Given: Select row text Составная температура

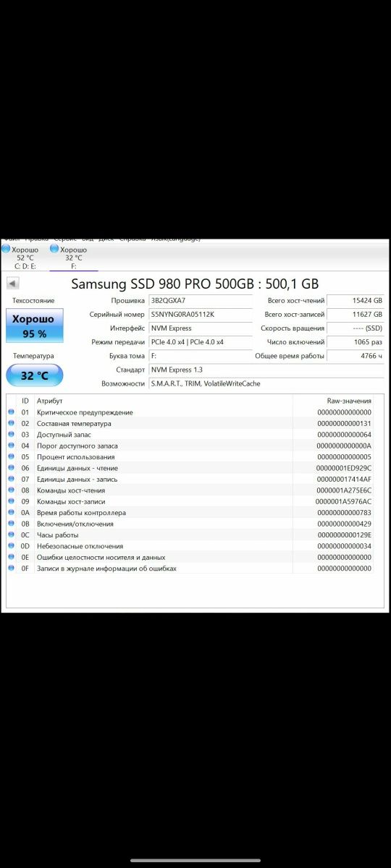Looking at the screenshot, I should coord(74,423).
